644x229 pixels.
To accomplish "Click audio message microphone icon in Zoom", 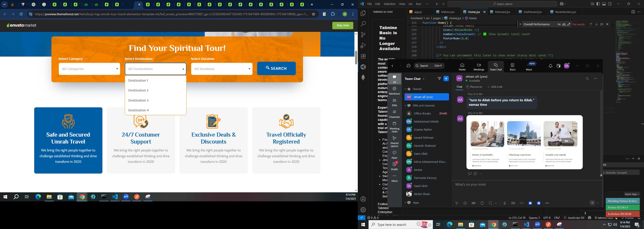I will tap(504, 203).
